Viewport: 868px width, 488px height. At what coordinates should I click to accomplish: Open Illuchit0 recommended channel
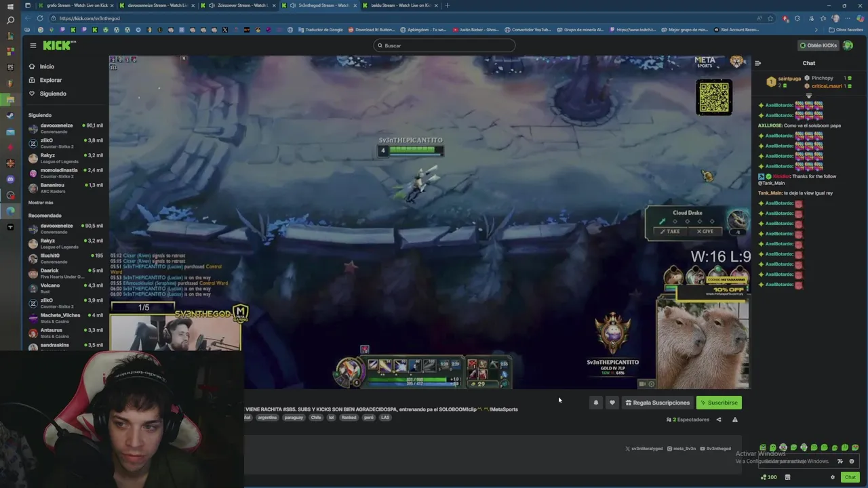(x=66, y=258)
